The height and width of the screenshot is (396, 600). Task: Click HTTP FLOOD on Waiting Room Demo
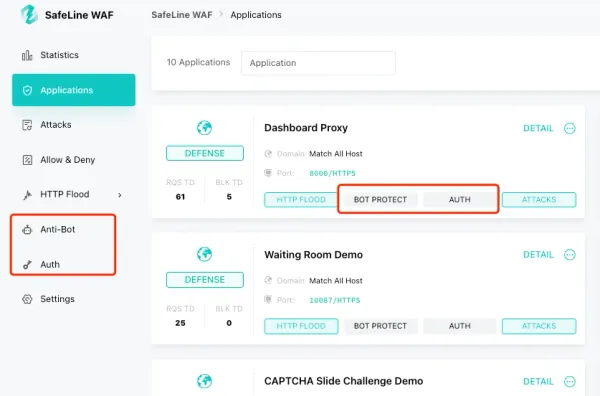pos(301,326)
